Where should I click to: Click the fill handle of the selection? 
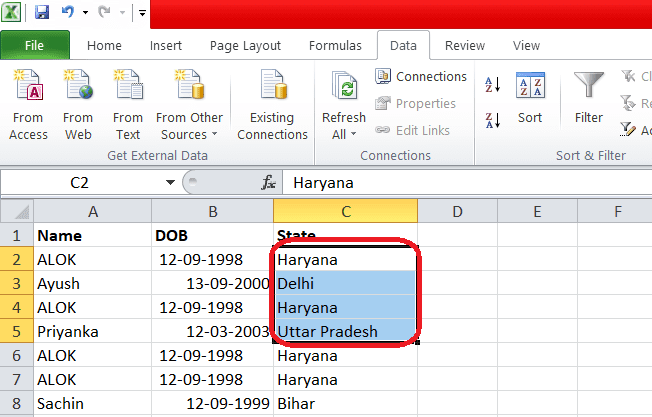coord(417,343)
